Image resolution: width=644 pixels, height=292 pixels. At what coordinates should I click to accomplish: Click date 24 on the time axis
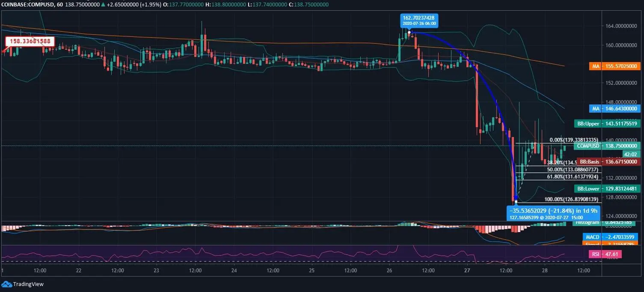[x=234, y=271]
